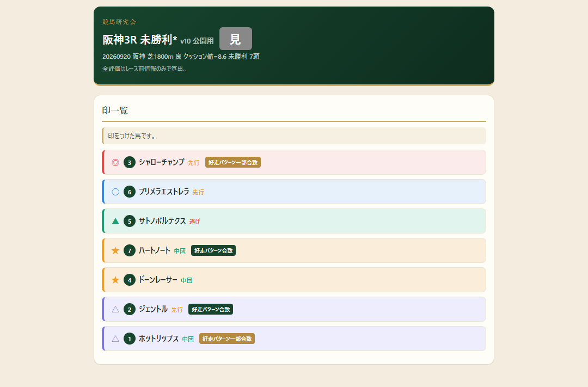Image resolution: width=588 pixels, height=387 pixels.
Task: Click horse number 5 circle badge
Action: [x=130, y=221]
